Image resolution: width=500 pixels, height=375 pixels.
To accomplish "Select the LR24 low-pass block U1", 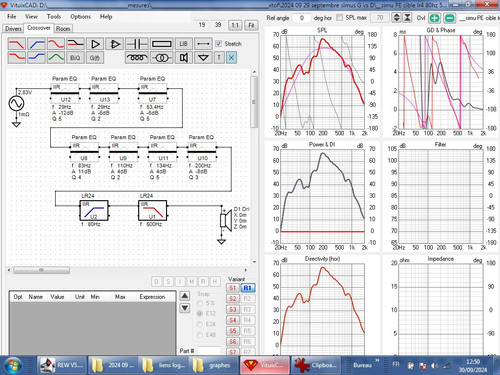I will coord(153,211).
